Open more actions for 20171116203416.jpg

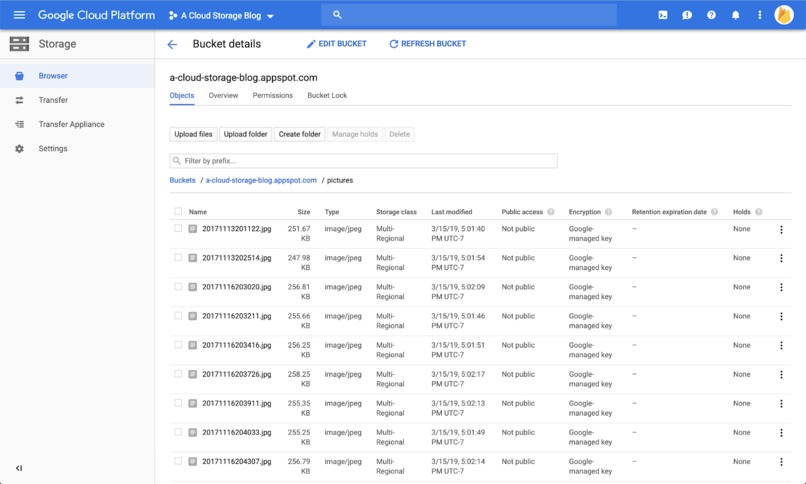781,346
